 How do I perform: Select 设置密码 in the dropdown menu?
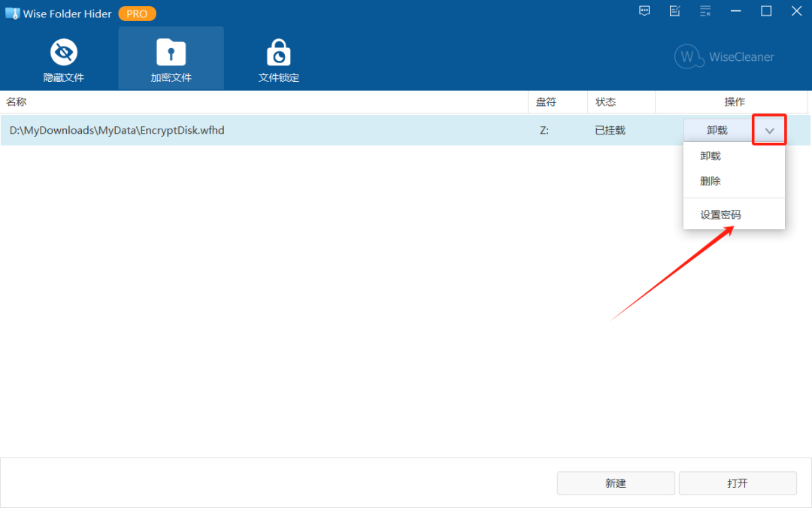[734, 214]
